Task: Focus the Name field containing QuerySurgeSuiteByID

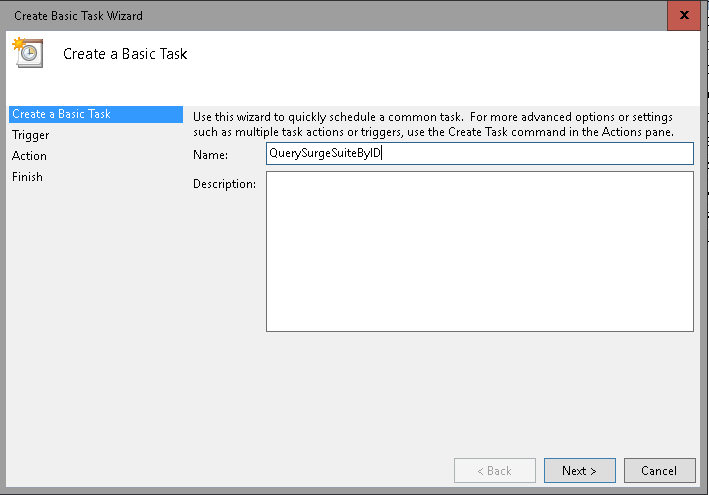Action: pyautogui.click(x=480, y=153)
